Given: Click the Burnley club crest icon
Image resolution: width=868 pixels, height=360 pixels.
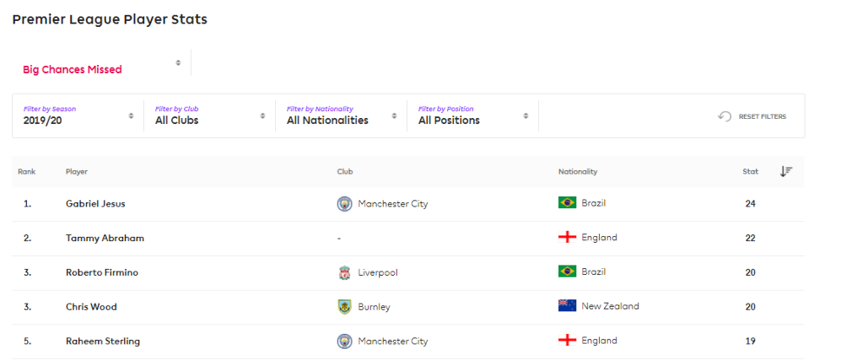Looking at the screenshot, I should point(345,307).
